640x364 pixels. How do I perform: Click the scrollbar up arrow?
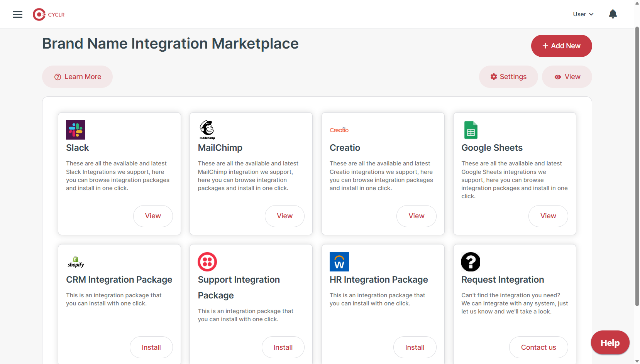(x=637, y=3)
